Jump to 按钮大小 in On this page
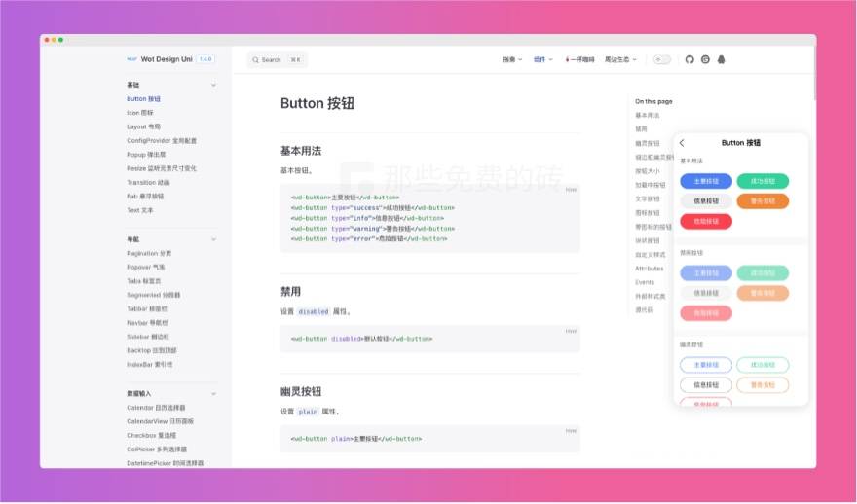 click(647, 171)
